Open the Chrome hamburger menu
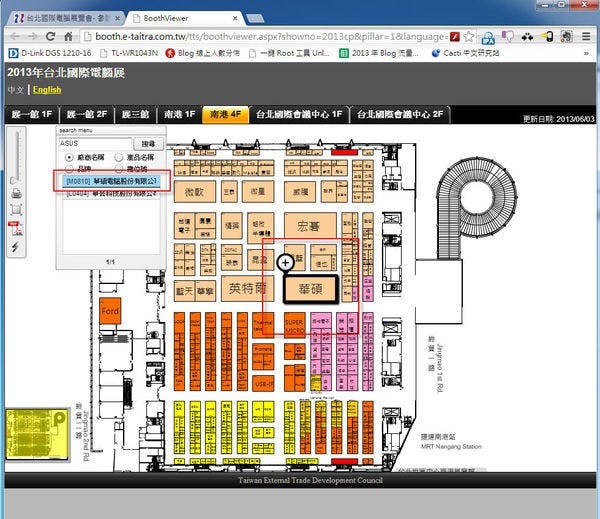This screenshot has width=600, height=519. 586,37
